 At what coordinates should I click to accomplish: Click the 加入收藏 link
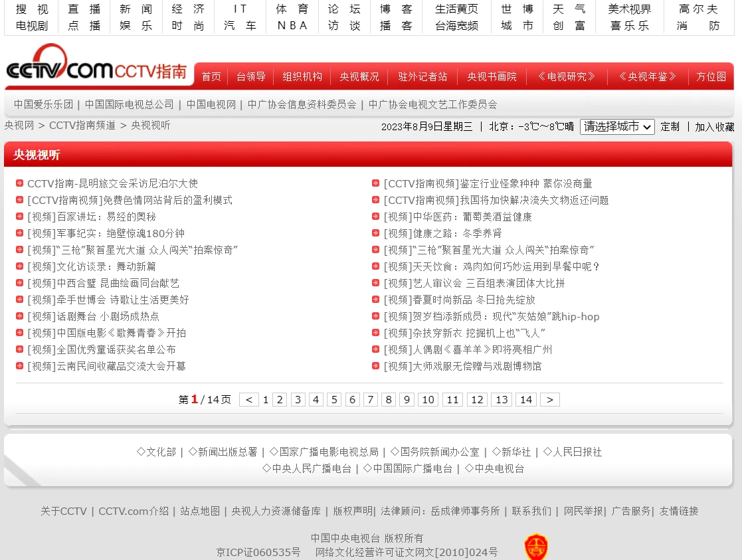point(715,127)
